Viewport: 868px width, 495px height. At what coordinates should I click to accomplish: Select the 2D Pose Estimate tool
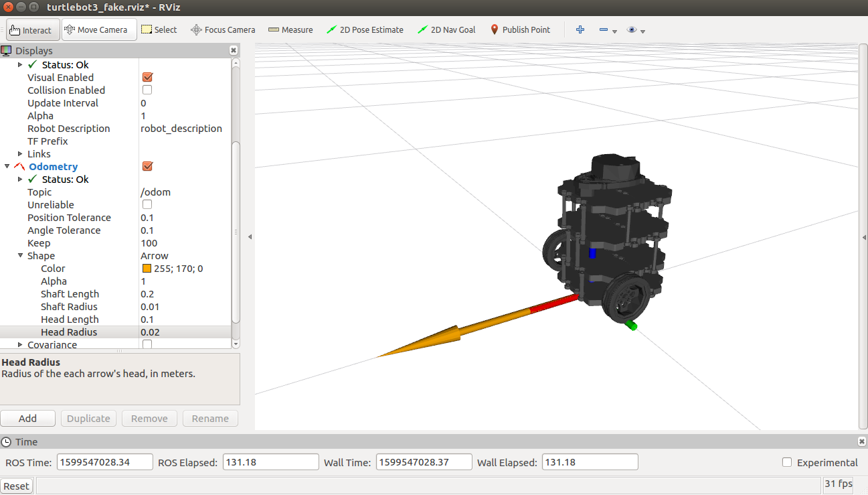365,30
